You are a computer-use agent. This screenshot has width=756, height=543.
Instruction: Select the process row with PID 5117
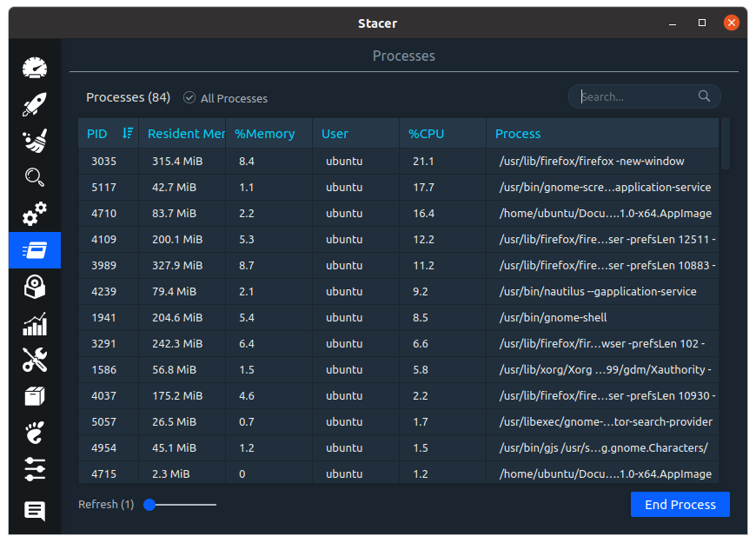398,187
